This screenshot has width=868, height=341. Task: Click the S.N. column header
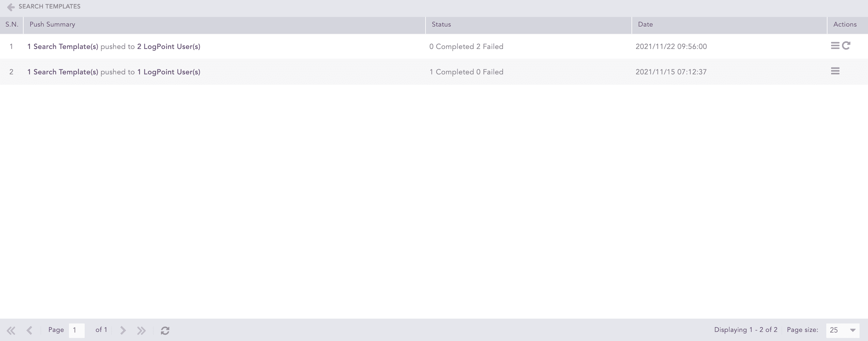(x=12, y=24)
